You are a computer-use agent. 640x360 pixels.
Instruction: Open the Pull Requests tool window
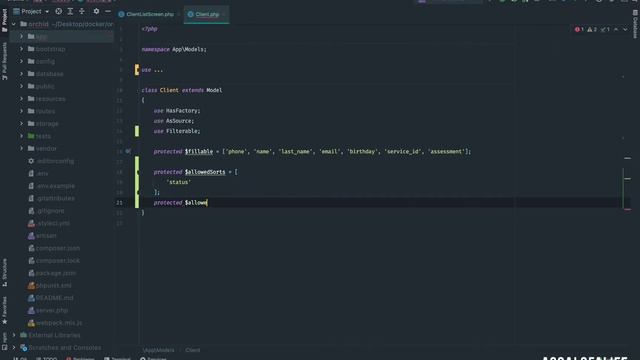point(4,61)
